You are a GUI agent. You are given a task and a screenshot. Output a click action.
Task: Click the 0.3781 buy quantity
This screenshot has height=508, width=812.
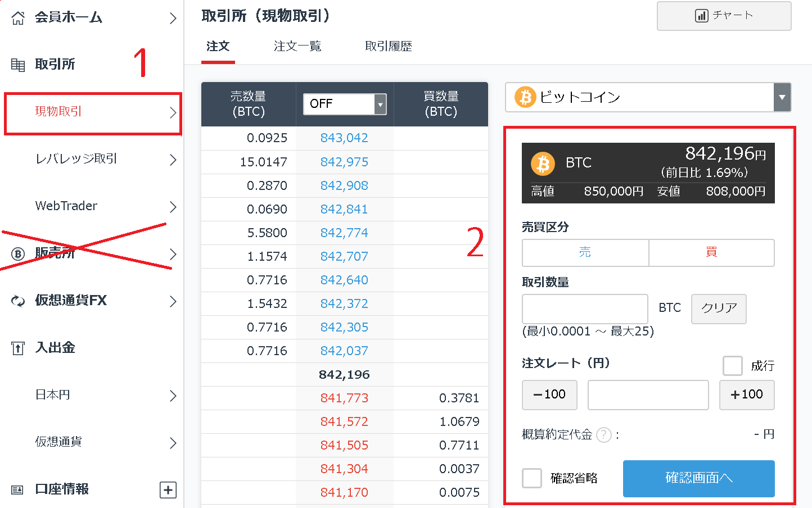coord(459,398)
